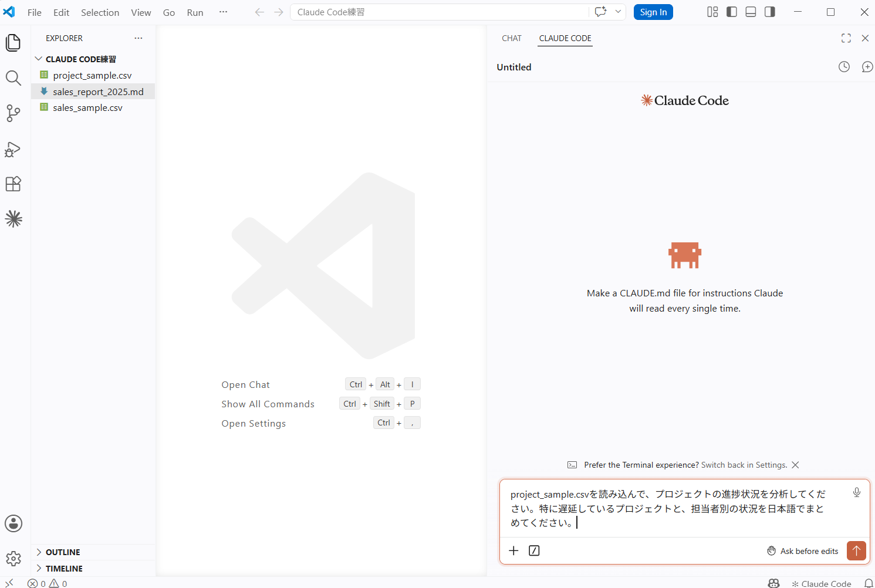Add attachment with plus icon
875x588 pixels.
[x=513, y=550]
